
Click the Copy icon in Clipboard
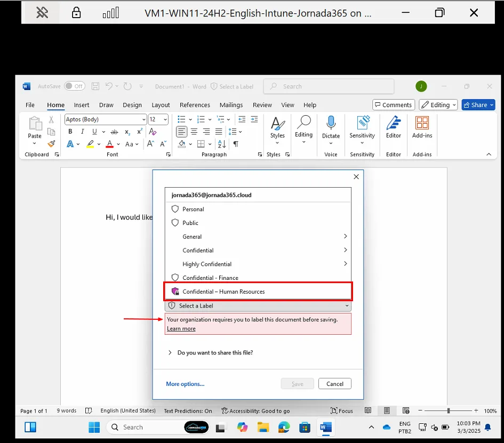click(51, 132)
